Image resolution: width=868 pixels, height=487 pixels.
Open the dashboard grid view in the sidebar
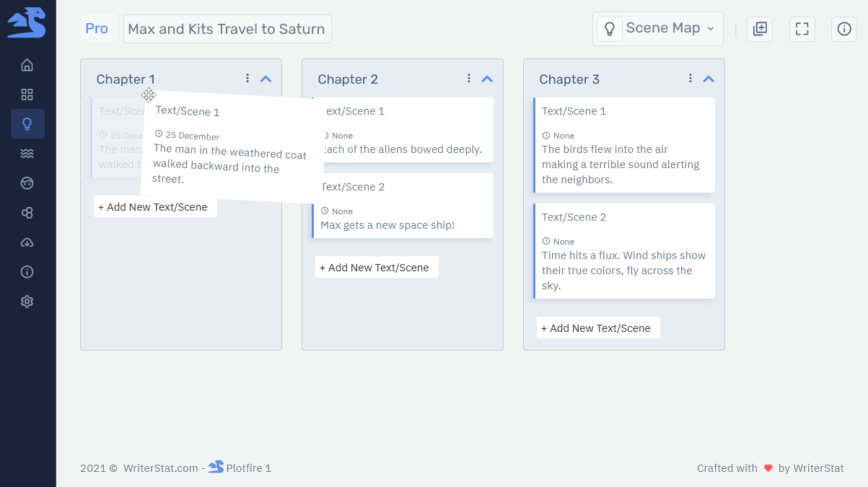27,94
